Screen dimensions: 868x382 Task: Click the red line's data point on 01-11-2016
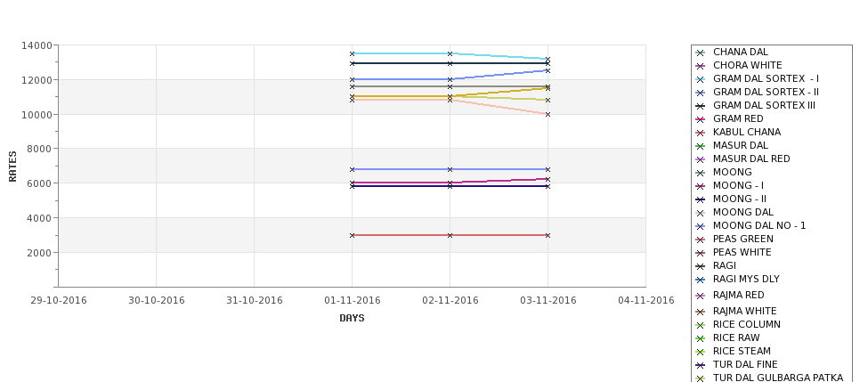coord(352,235)
